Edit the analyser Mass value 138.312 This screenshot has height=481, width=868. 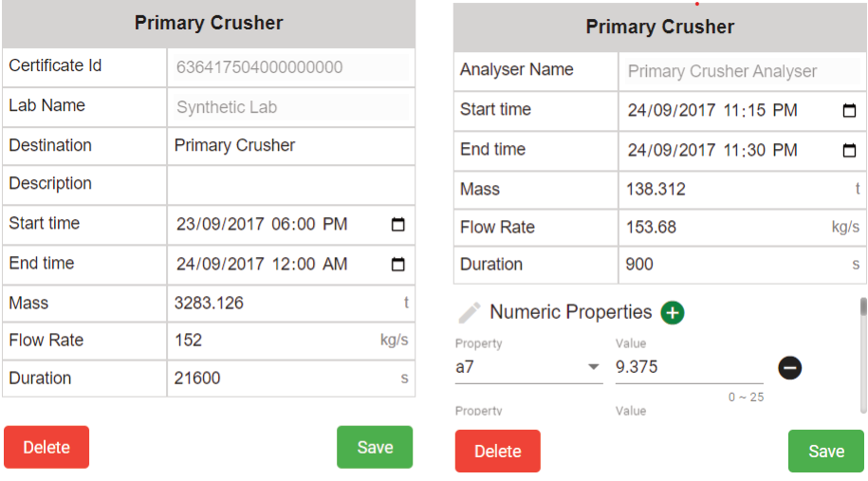click(743, 190)
